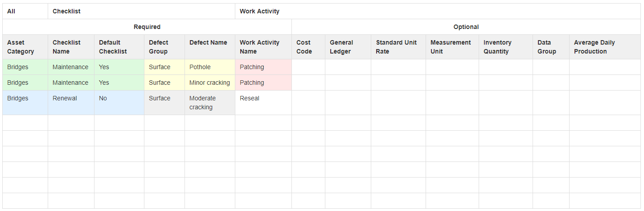The width and height of the screenshot is (644, 211).
Task: Click the General Ledger column header
Action: pos(348,47)
